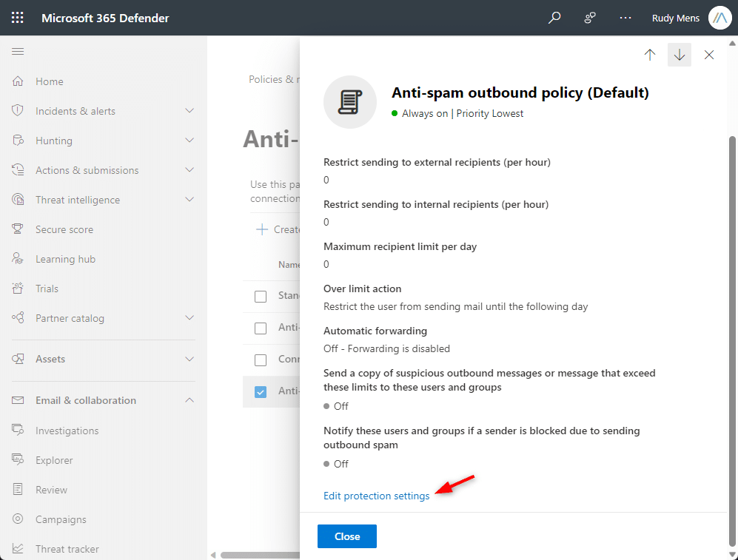Click 'Always on | Priority Lowest' status text
This screenshot has height=560, width=738.
point(462,113)
